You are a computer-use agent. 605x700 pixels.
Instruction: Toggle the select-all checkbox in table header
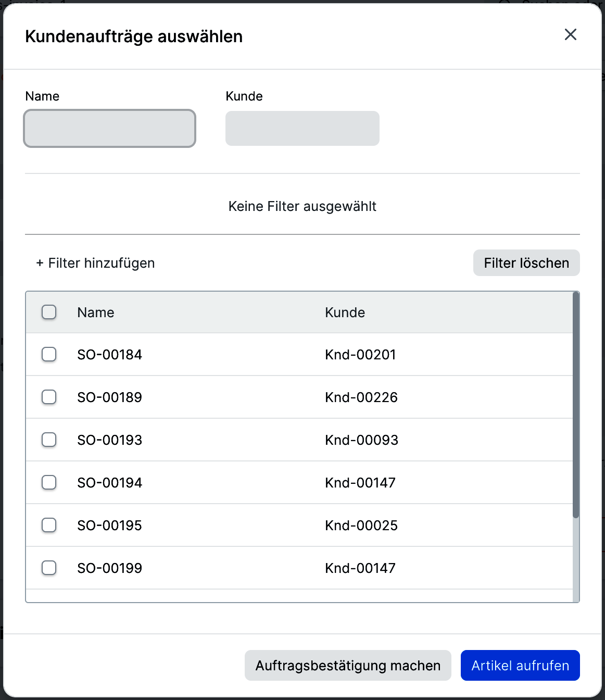pyautogui.click(x=49, y=312)
